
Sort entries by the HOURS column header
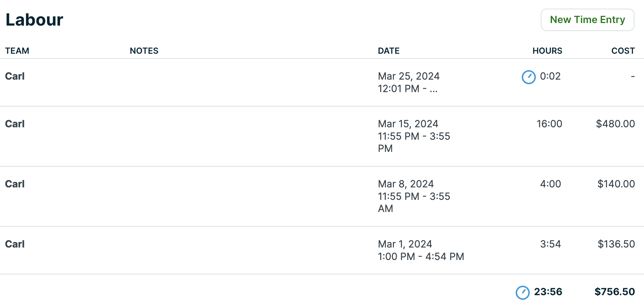coord(548,51)
